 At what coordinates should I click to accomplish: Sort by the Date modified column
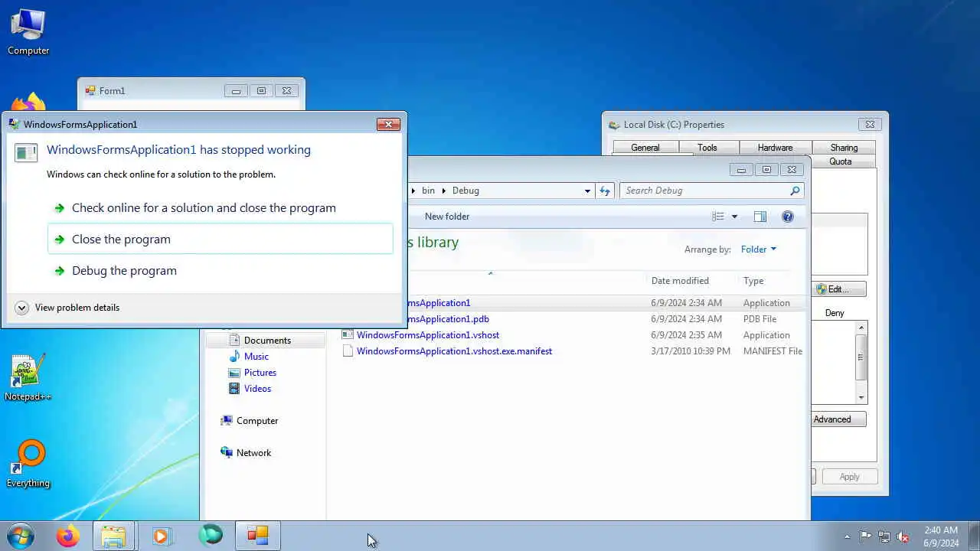680,281
